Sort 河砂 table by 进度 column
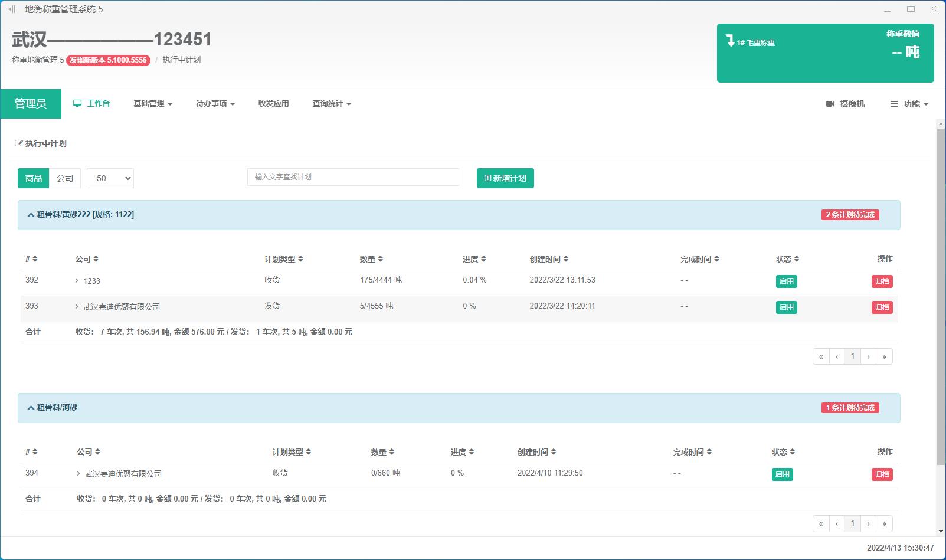This screenshot has width=946, height=560. pyautogui.click(x=463, y=452)
